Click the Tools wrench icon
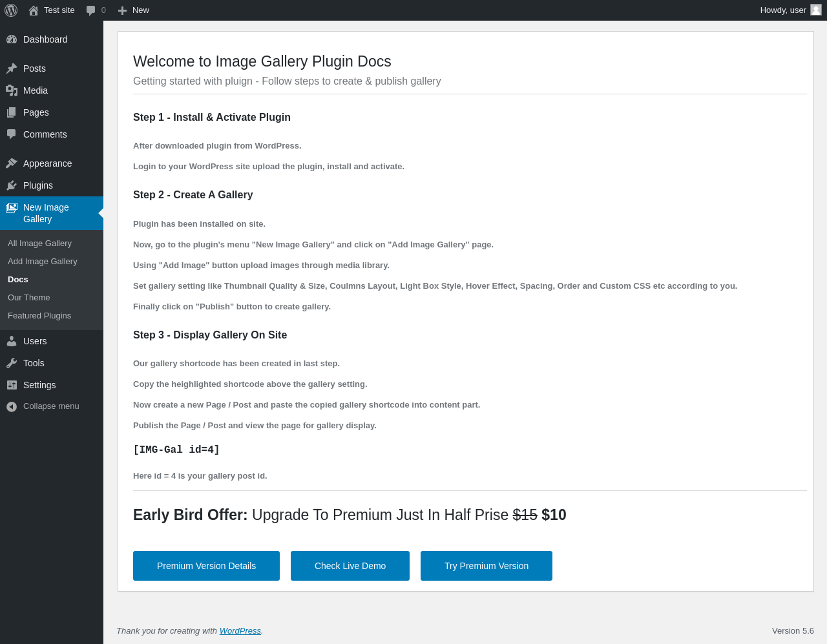Screen dimensions: 827x644 coord(12,363)
